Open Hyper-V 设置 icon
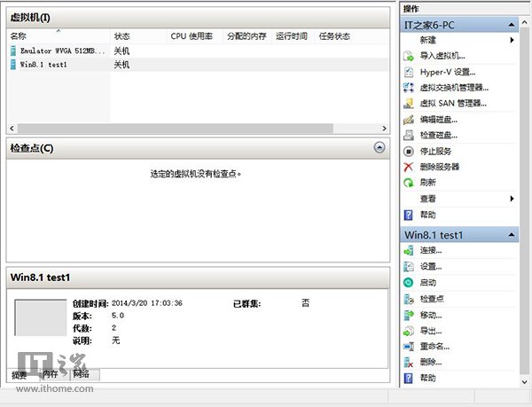The width and height of the screenshot is (532, 407). pyautogui.click(x=409, y=72)
